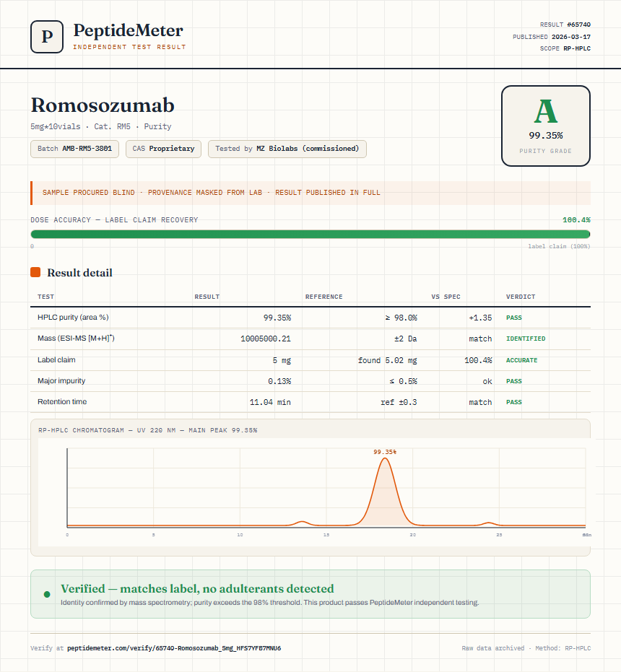Click the RP-HPLC chromatogram title

[147, 430]
